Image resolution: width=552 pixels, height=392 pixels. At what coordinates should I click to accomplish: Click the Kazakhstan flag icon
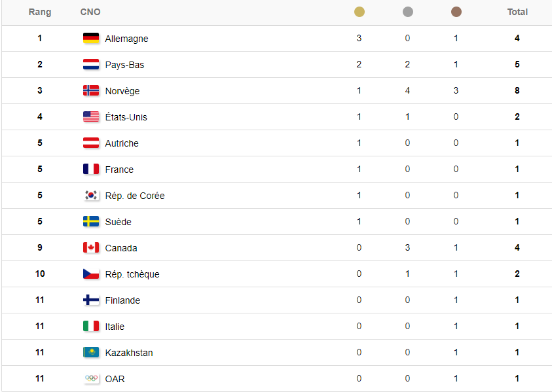point(91,352)
